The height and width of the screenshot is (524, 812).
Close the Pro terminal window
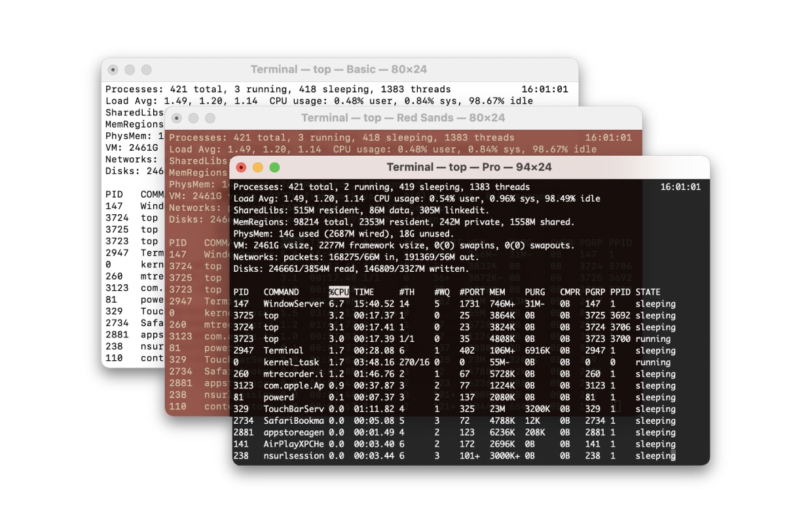pos(241,167)
